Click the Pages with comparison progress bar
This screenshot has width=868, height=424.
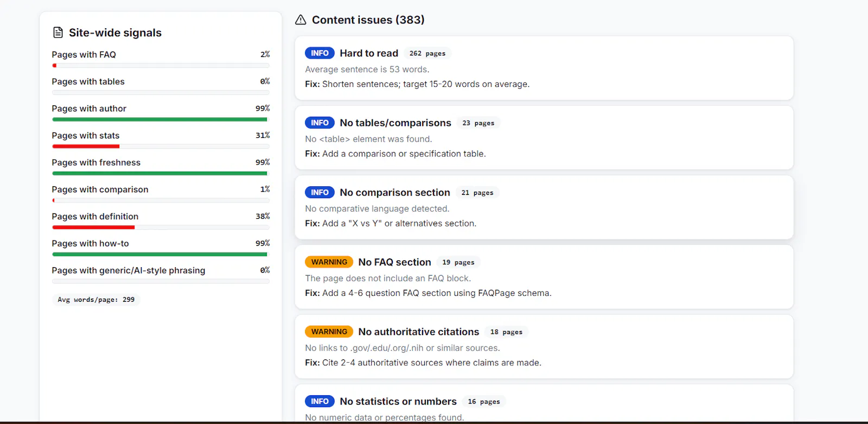(161, 200)
